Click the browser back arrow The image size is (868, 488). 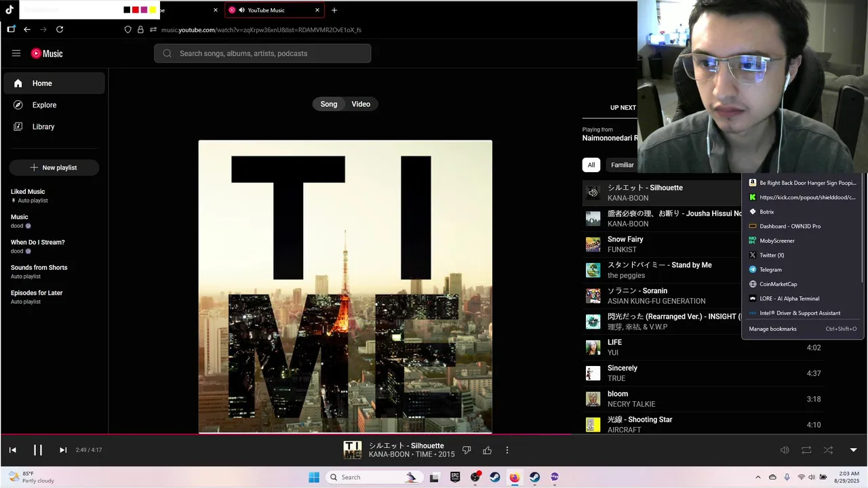point(27,30)
